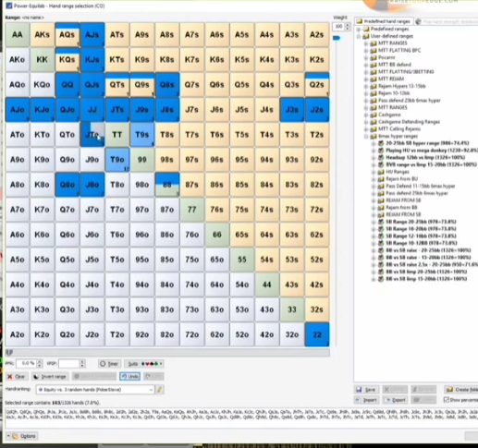Click range icon of SB Range 20-25bb
Screen dimensions: 478x448
tap(381, 222)
